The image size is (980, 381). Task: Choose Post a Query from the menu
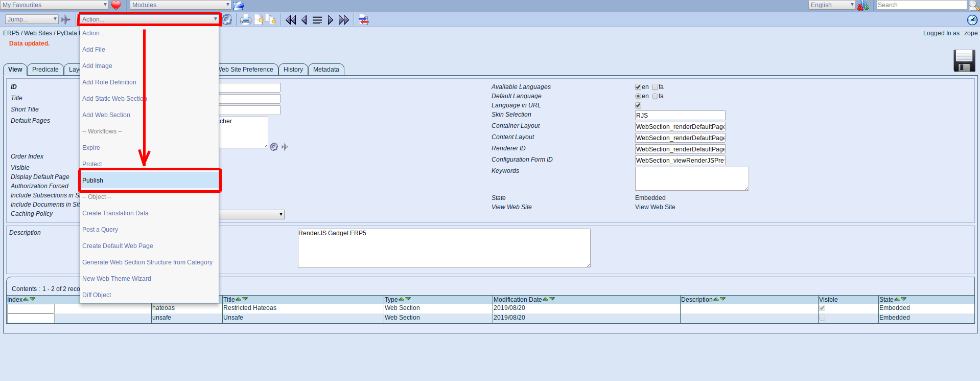(149, 230)
